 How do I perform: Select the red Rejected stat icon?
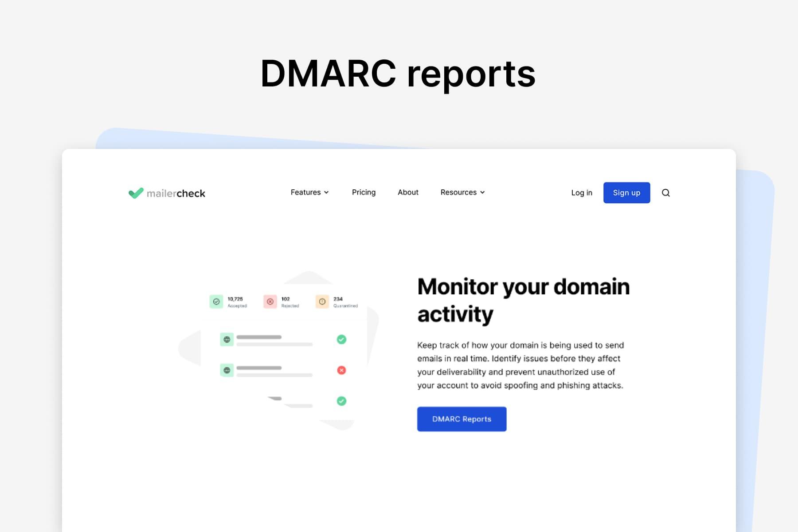coord(270,301)
